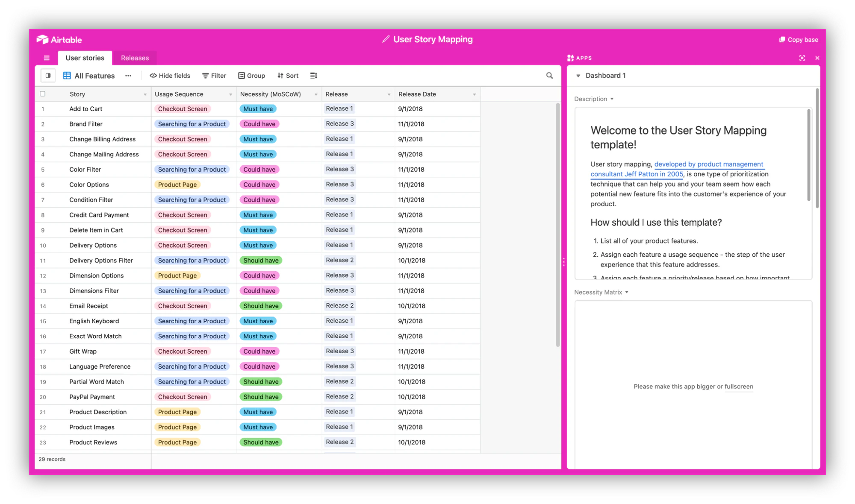The height and width of the screenshot is (504, 855).
Task: Open the Usage Sequence column dropdown arrow
Action: [230, 94]
